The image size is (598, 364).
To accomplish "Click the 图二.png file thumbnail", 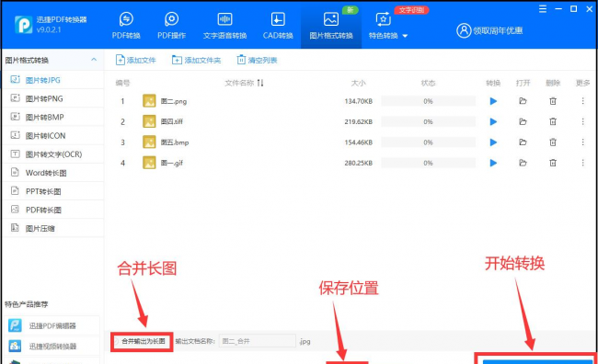I will point(149,101).
